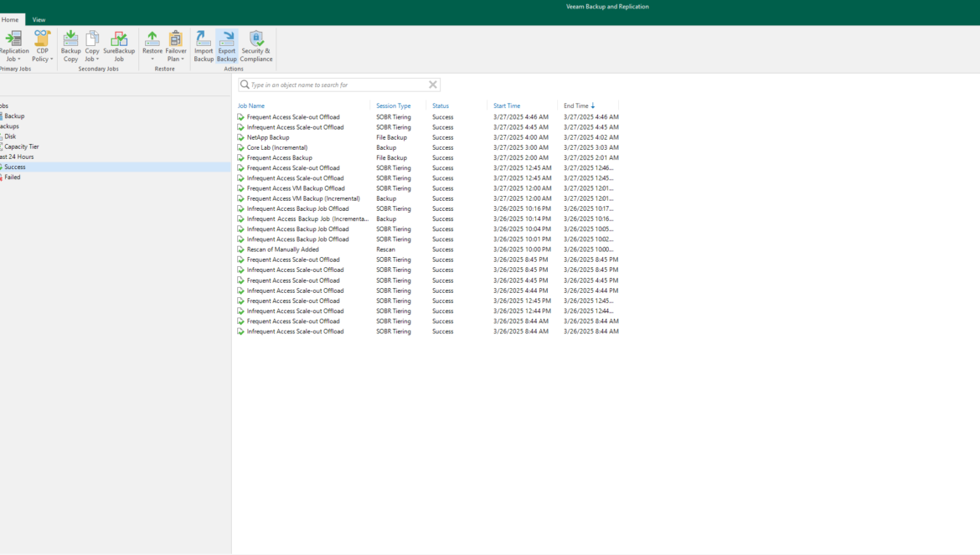Select Infrequent Access Backup Job Offload started 10:01 PM
Screen dimensions: 980x555
coord(297,239)
